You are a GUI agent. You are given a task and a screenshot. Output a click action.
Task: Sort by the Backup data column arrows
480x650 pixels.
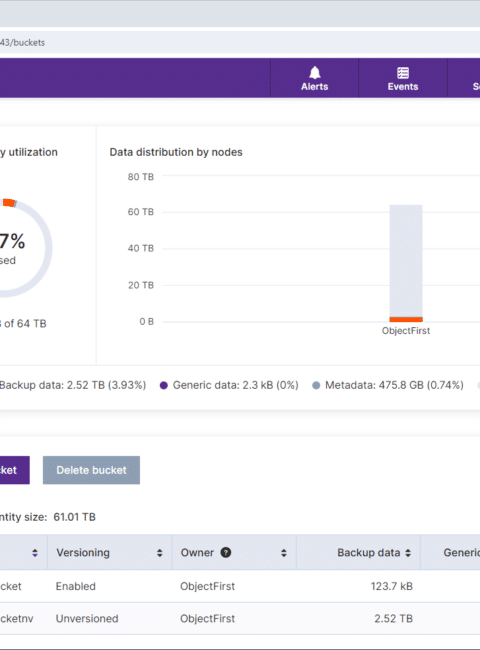point(408,553)
